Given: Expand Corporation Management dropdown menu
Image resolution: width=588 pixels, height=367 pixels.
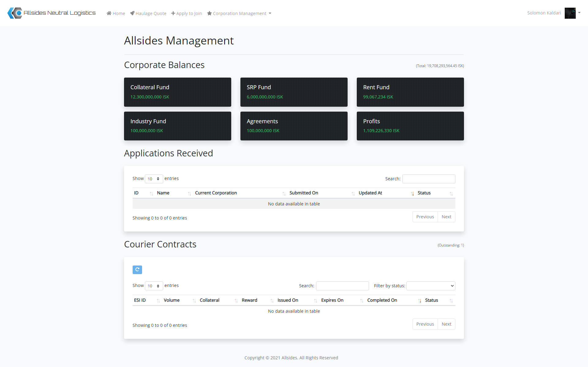Looking at the screenshot, I should click(239, 13).
